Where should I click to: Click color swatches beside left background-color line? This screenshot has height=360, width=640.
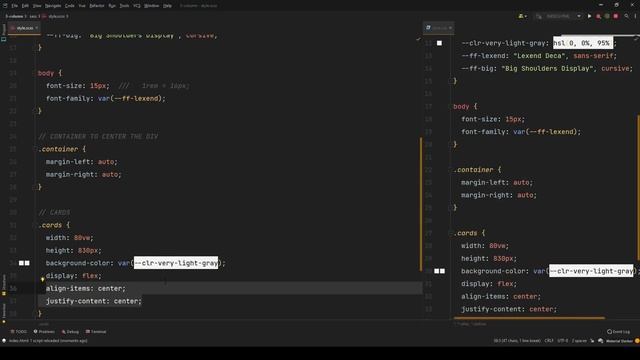(24, 263)
